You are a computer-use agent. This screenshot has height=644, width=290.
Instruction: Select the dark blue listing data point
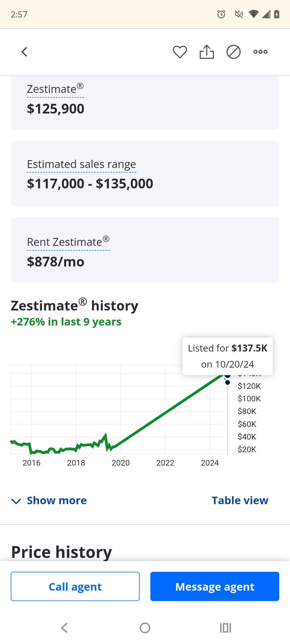click(x=227, y=382)
